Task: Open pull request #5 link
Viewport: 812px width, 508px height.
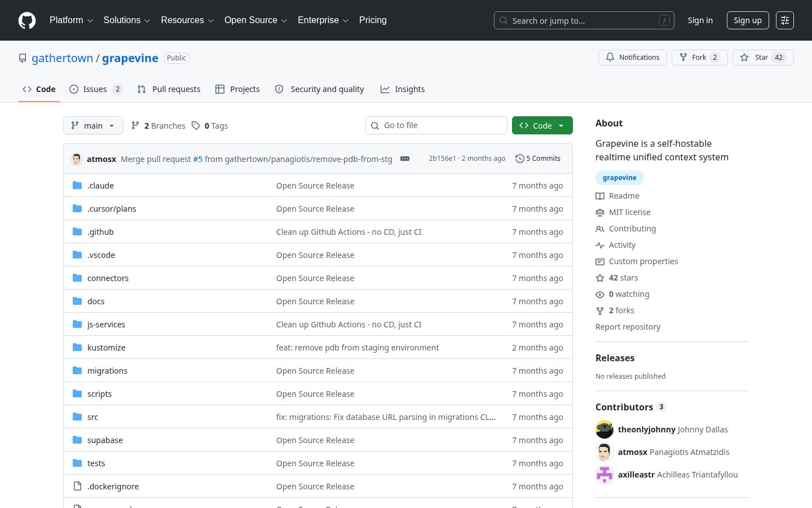Action: (198, 159)
